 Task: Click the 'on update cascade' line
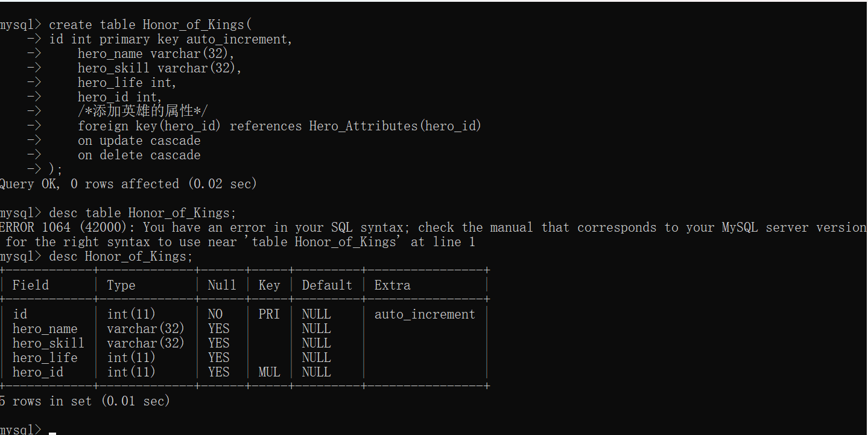coord(139,141)
